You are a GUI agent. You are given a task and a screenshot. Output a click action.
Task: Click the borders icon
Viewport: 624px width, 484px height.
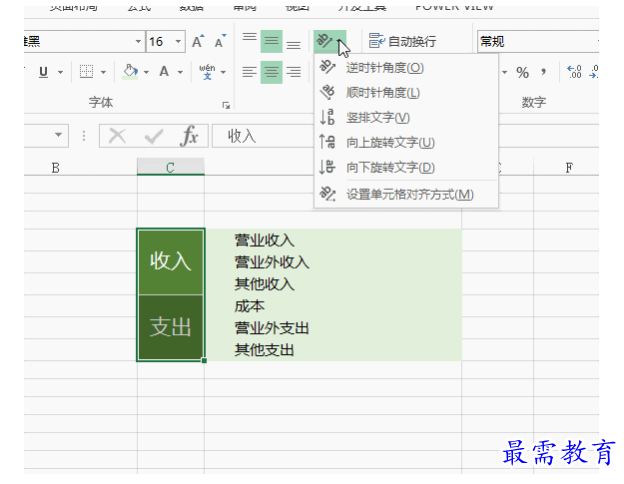coord(86,72)
